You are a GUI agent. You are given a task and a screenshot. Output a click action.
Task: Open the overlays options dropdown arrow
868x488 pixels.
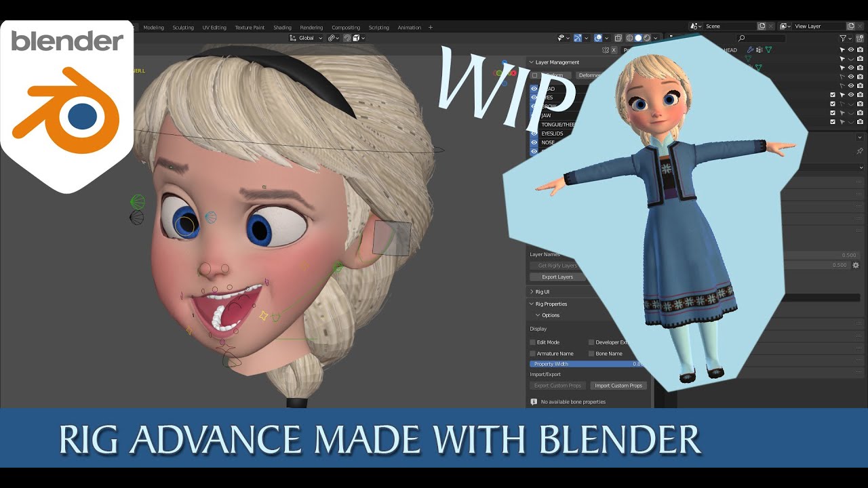(x=606, y=38)
